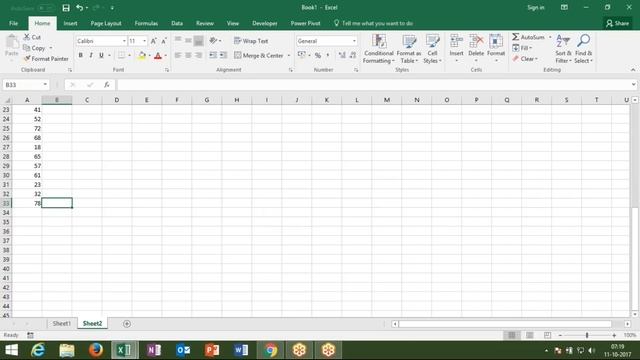The height and width of the screenshot is (360, 640).
Task: Switch to Sheet1 tab
Action: [x=62, y=323]
